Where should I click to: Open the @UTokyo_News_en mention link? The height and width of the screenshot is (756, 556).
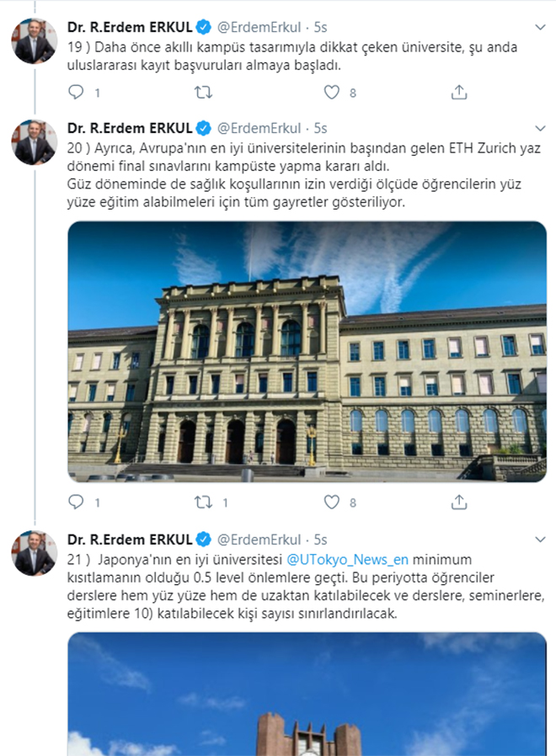[x=347, y=559]
